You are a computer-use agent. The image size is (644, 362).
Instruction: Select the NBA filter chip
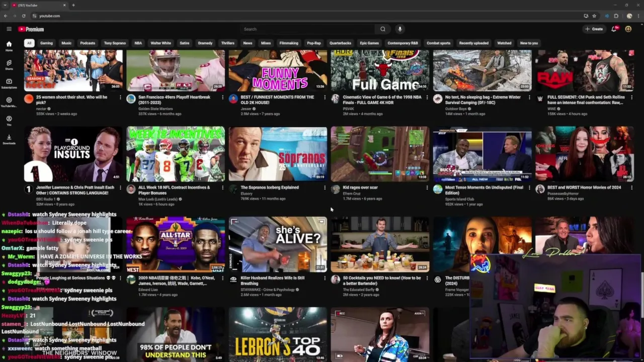click(138, 43)
